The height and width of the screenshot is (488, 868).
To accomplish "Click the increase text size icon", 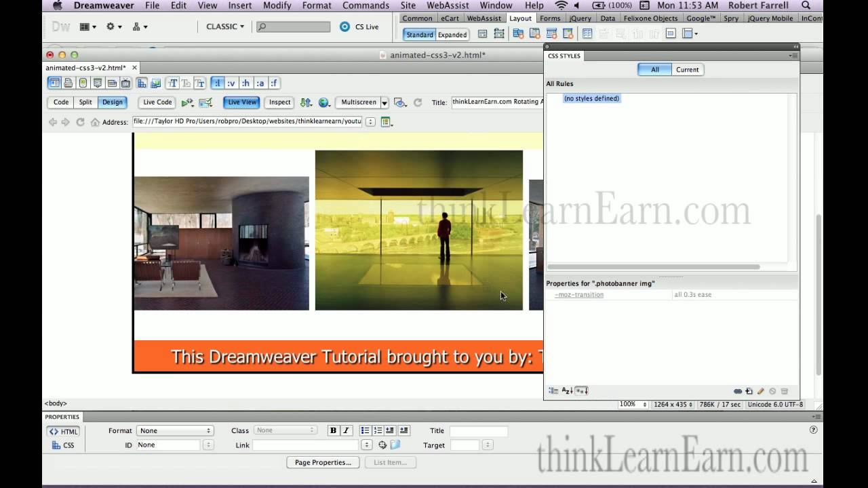I will 173,83.
